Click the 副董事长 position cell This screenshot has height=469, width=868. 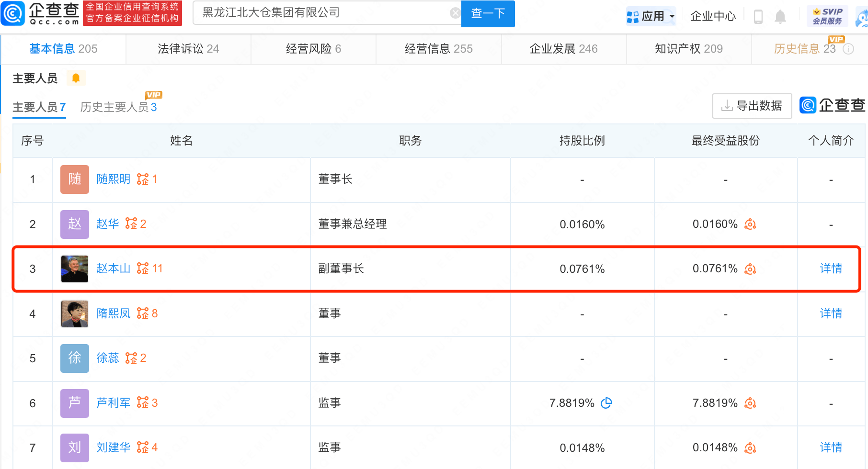pyautogui.click(x=410, y=269)
